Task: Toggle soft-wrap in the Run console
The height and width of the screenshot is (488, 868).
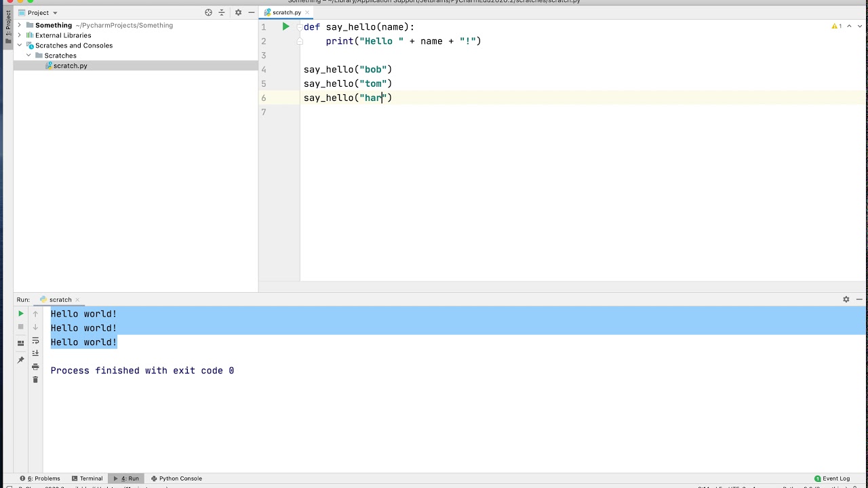Action: pos(35,340)
